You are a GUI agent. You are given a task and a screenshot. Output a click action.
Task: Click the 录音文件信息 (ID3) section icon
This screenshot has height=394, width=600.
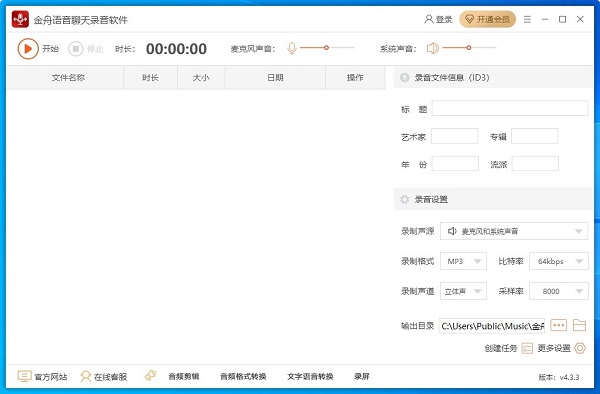[x=404, y=78]
